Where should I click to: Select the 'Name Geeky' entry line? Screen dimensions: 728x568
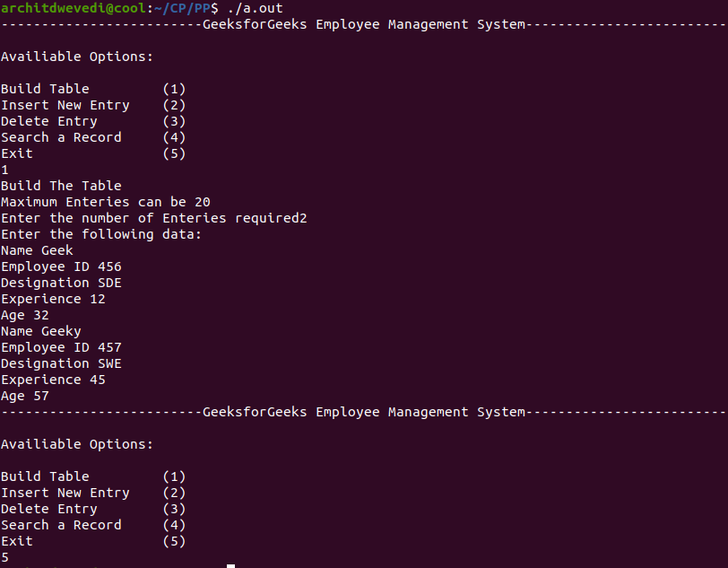pos(41,331)
